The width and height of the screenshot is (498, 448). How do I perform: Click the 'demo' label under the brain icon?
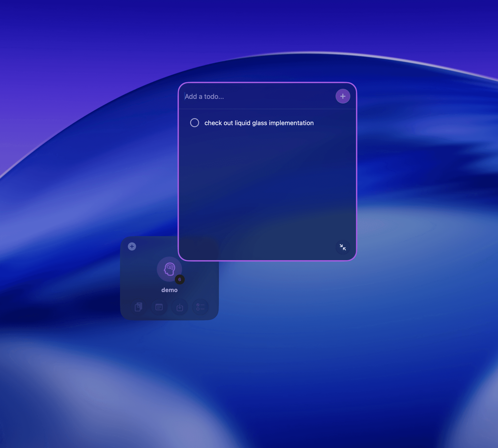[169, 290]
